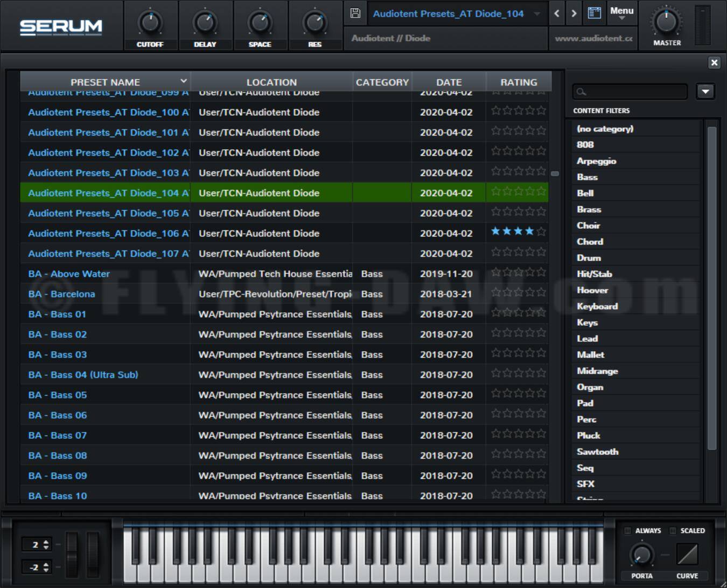The image size is (727, 588).
Task: Rate BA - Bass 05 preset stars
Action: click(x=518, y=393)
